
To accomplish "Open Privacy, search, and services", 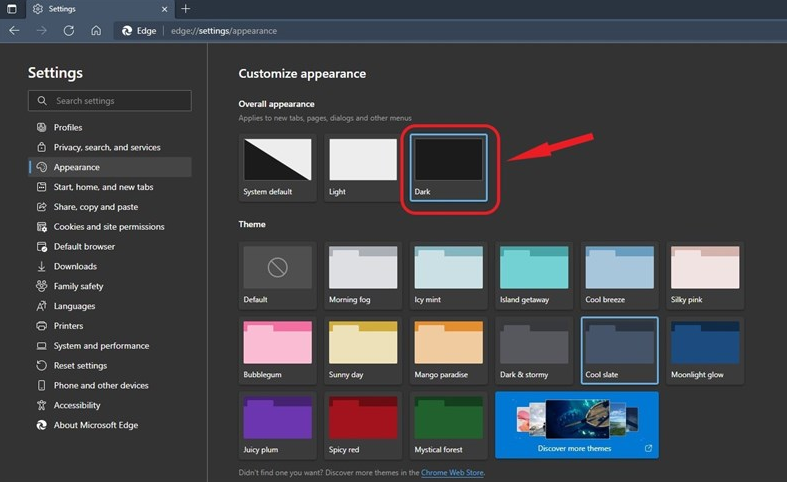I will click(110, 147).
